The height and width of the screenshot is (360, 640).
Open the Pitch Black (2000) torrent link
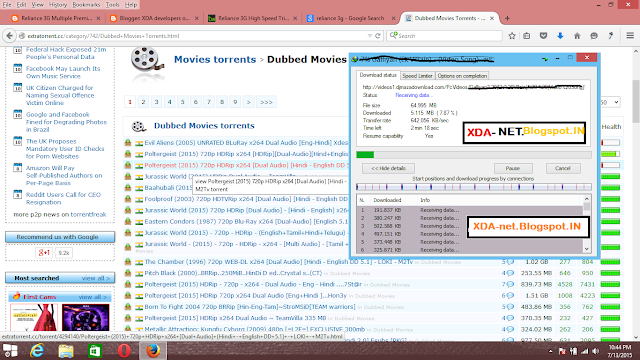click(x=233, y=273)
